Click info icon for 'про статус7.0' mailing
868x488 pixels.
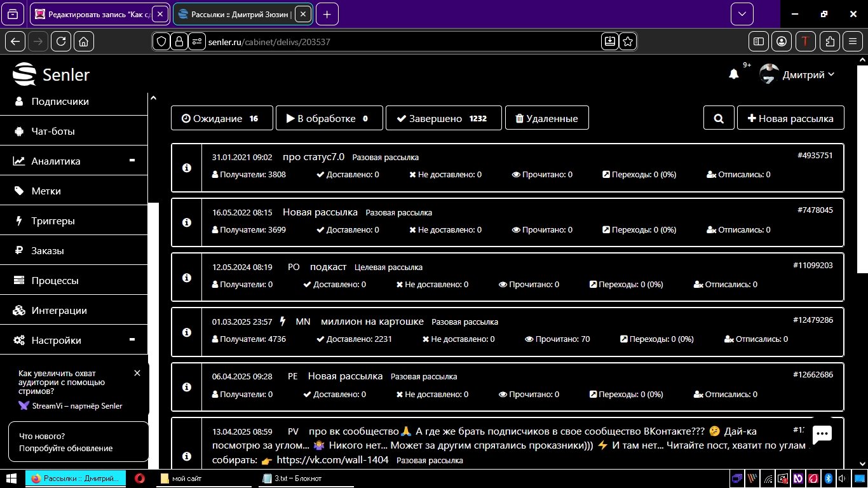point(187,168)
